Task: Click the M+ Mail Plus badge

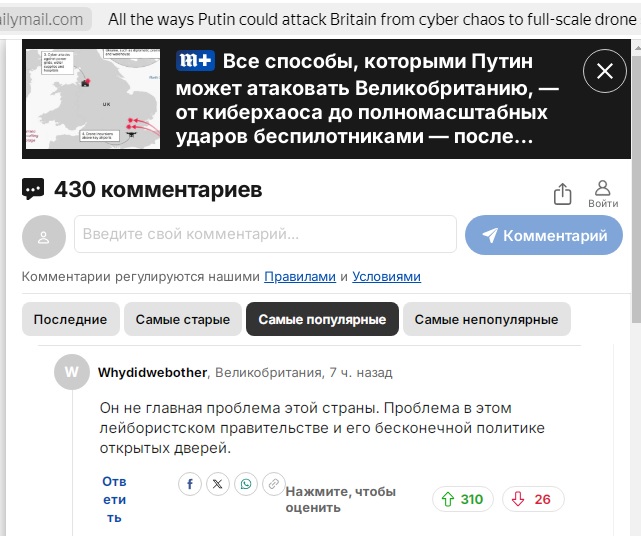Action: click(195, 61)
